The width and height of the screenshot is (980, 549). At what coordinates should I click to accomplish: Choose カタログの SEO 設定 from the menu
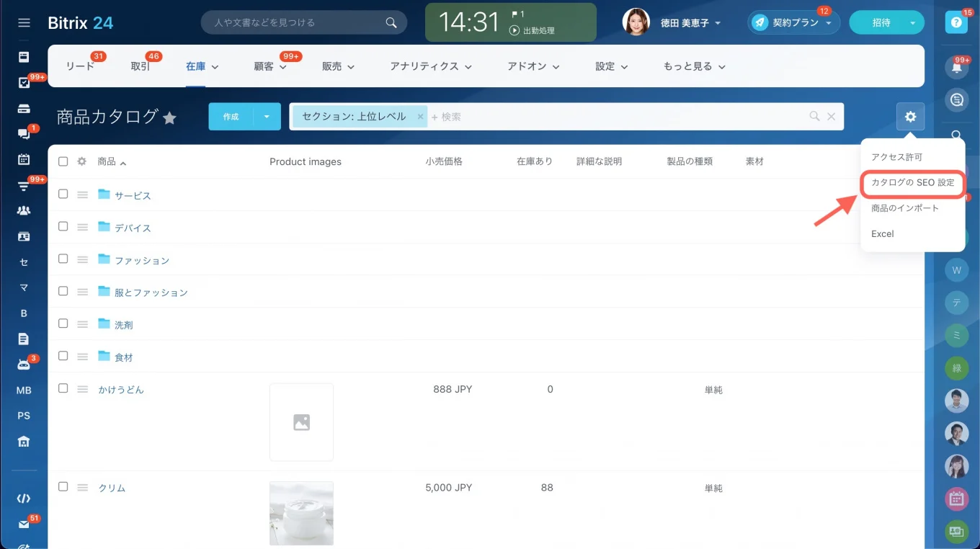tap(912, 183)
